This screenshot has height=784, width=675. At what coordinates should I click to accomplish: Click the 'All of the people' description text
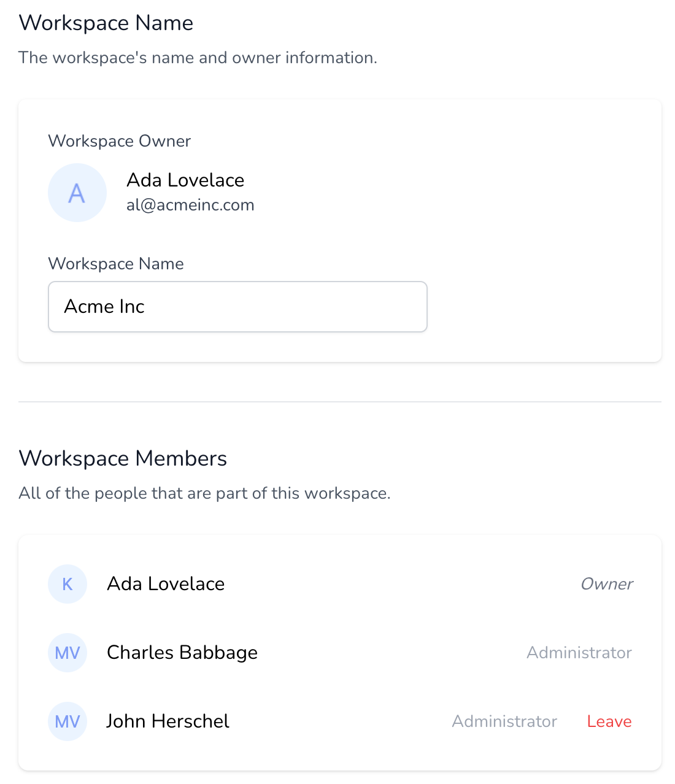coord(204,493)
